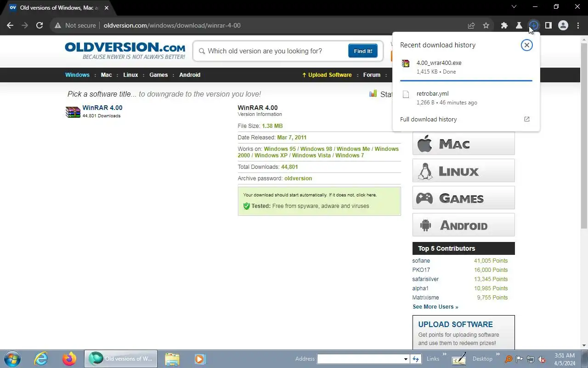This screenshot has width=588, height=368.
Task: Click contributor alpha1
Action: [x=420, y=288]
